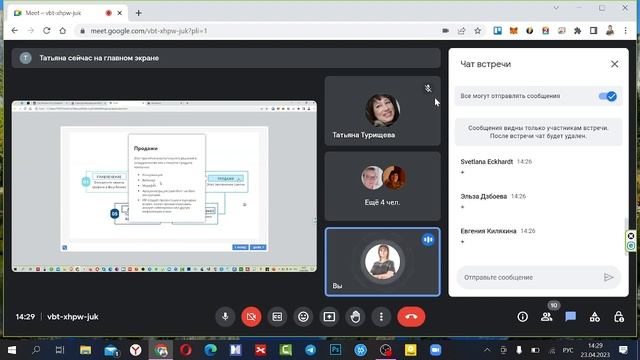This screenshot has height=360, width=640.
Task: Open Zoom from the taskbar
Action: tap(436, 350)
